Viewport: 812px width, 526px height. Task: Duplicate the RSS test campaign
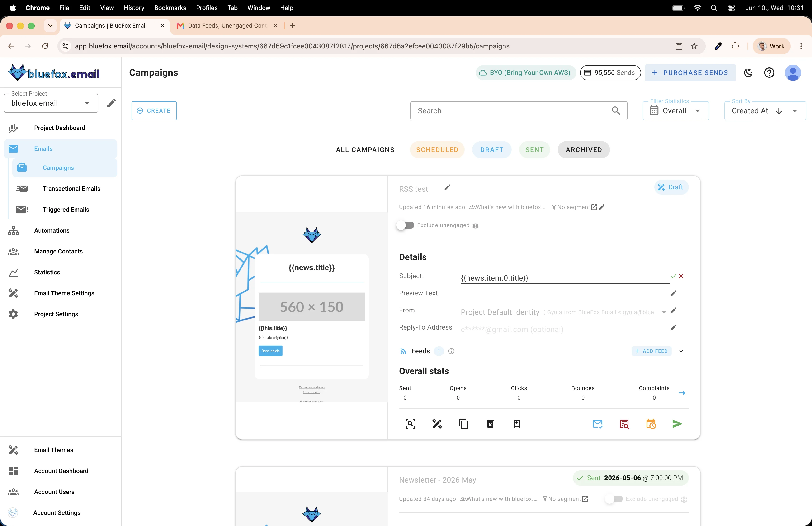pos(463,424)
